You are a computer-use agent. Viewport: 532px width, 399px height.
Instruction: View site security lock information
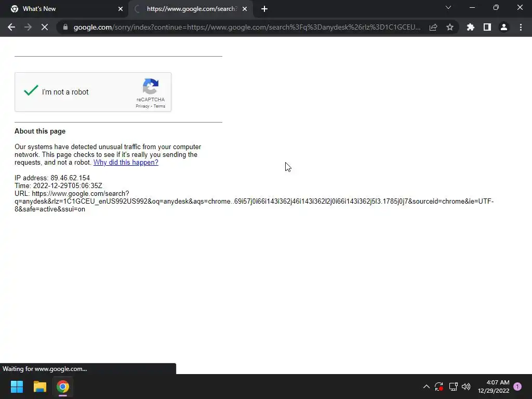[65, 27]
